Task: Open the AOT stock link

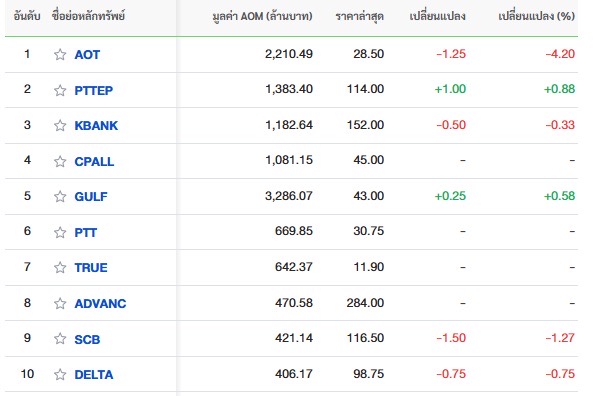Action: (x=87, y=55)
